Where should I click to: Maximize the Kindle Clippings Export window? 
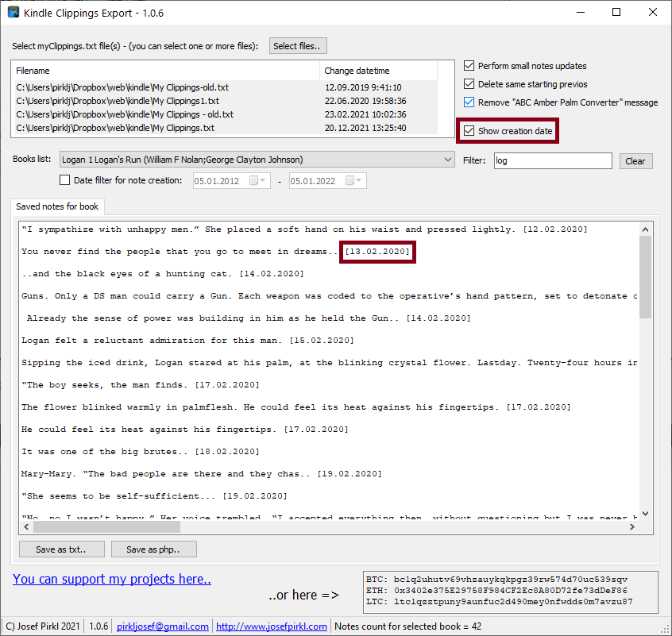(x=616, y=13)
